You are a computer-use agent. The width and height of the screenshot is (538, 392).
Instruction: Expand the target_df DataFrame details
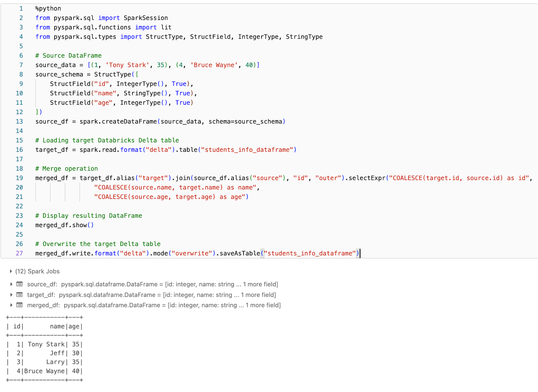tap(11, 295)
